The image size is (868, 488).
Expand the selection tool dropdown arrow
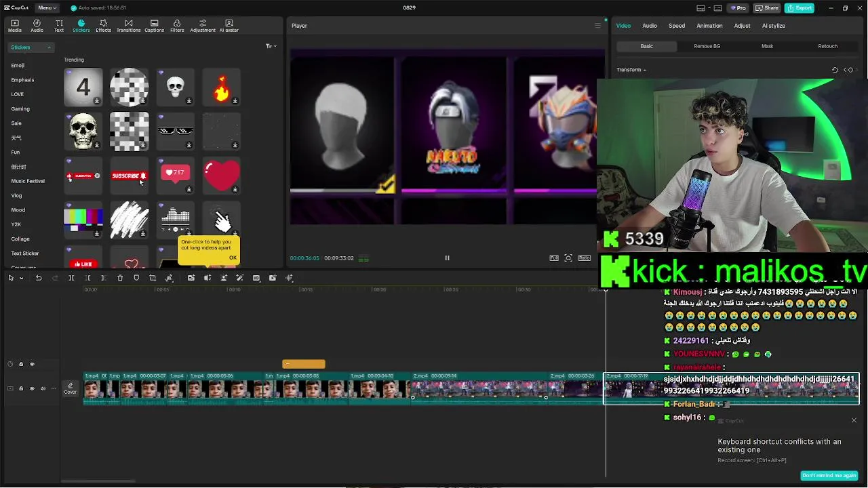[x=21, y=278]
